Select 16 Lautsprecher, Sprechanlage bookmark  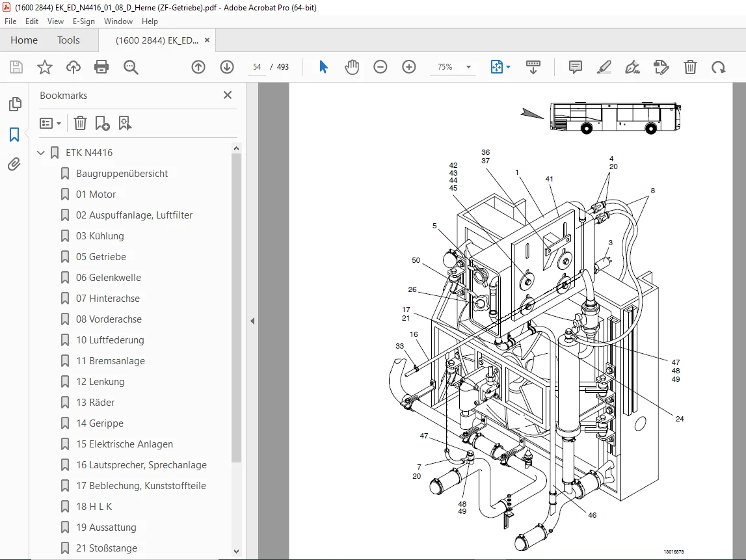point(141,465)
